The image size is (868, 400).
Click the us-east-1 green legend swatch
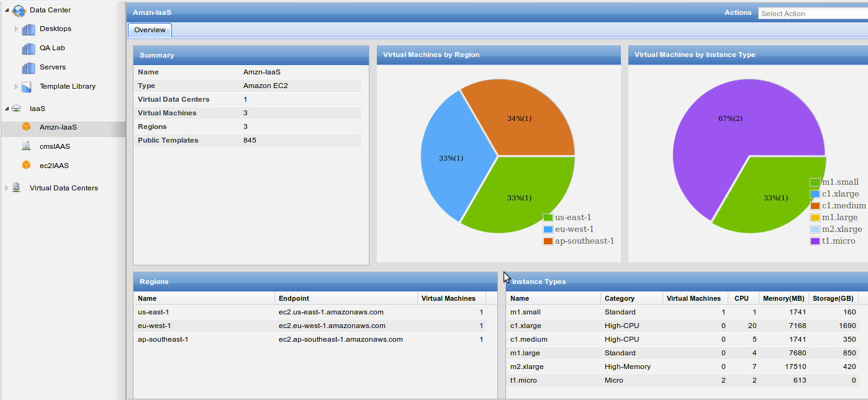548,217
